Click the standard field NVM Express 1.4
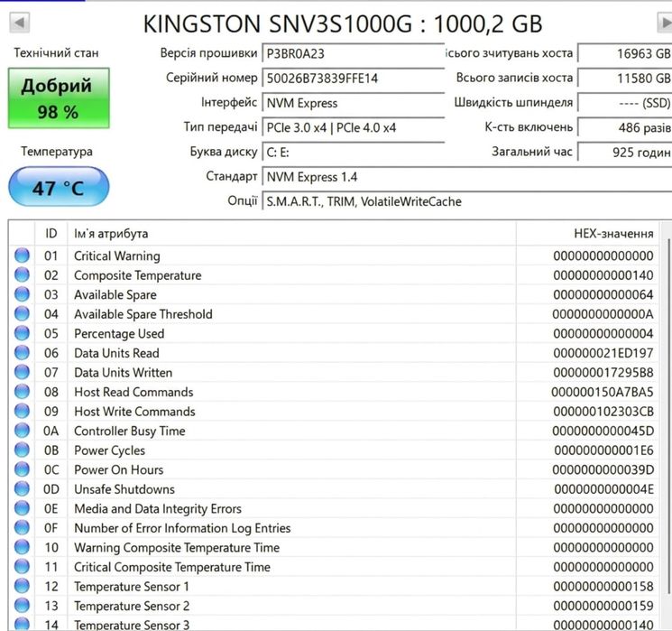Viewport: 672px width, 631px height. 467,177
